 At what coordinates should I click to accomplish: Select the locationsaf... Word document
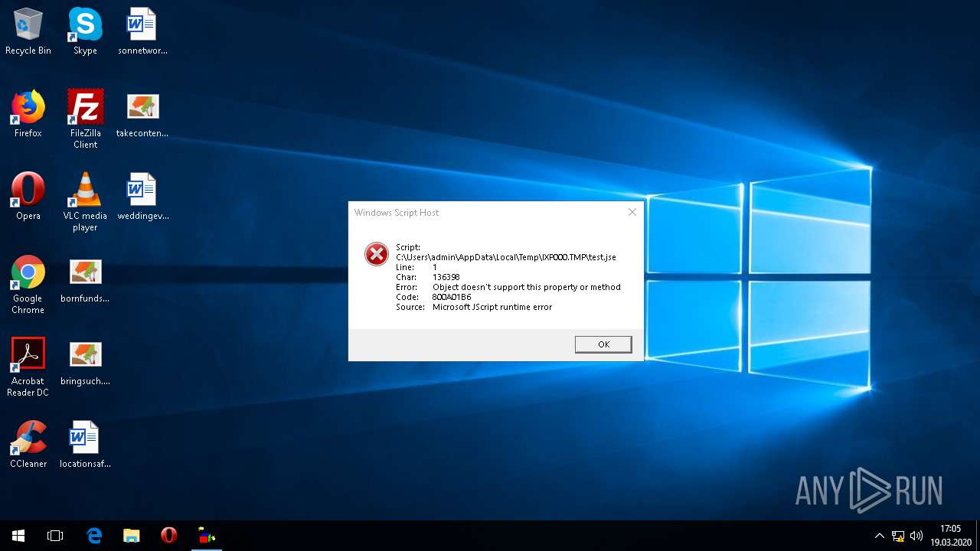85,445
